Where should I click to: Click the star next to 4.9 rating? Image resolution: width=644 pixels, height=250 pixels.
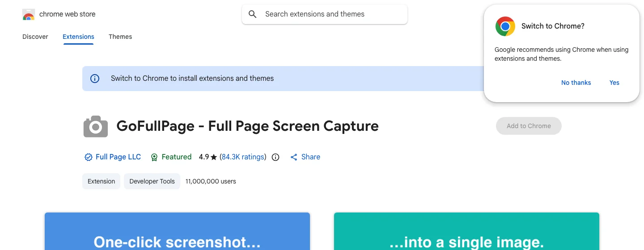coord(214,157)
